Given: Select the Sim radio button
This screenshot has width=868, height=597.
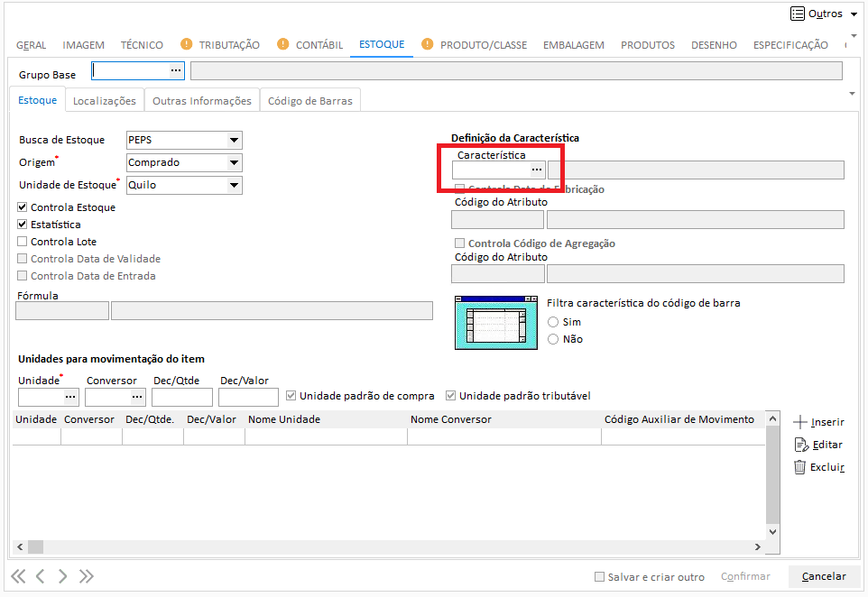Looking at the screenshot, I should click(x=553, y=322).
